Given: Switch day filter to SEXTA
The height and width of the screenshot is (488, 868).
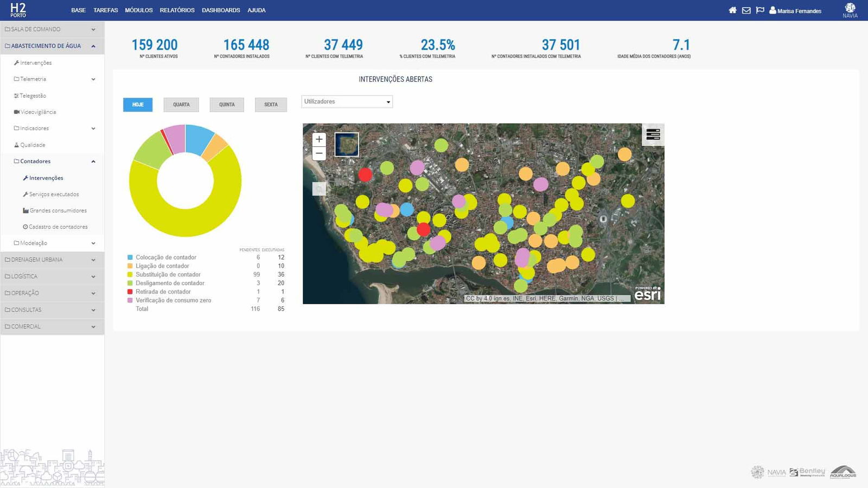Looking at the screenshot, I should tap(271, 105).
